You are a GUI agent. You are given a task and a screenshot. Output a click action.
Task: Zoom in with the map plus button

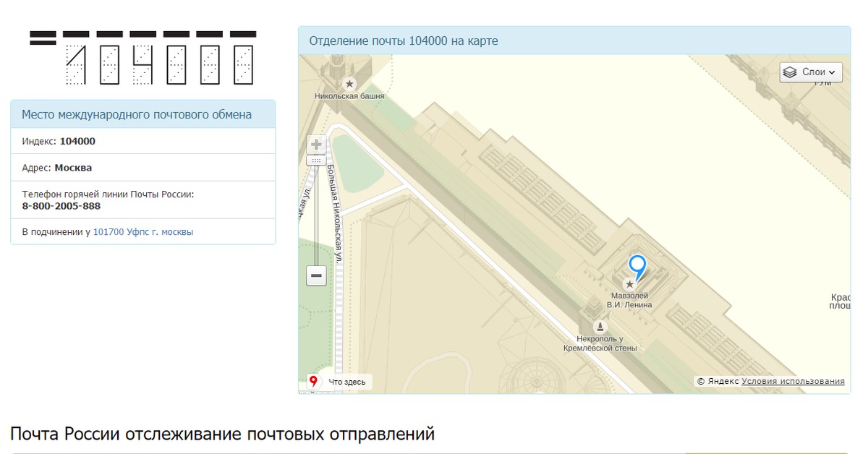pos(316,145)
